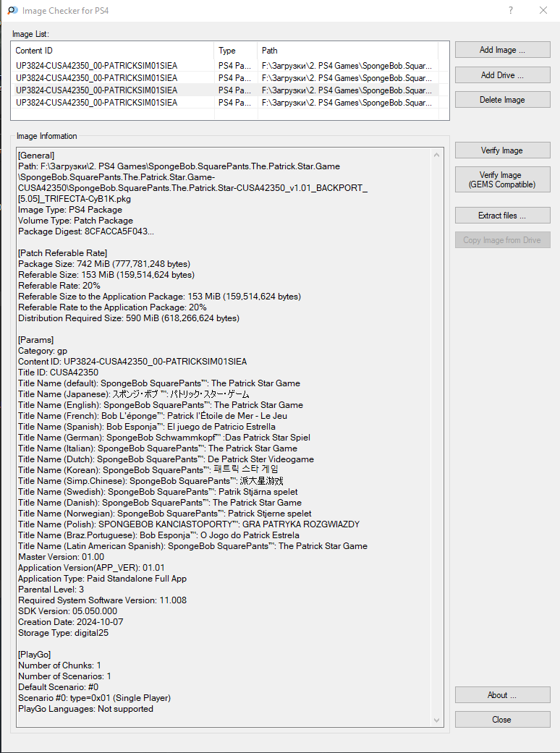Open the Extract files dialog
The height and width of the screenshot is (753, 560).
tap(502, 216)
